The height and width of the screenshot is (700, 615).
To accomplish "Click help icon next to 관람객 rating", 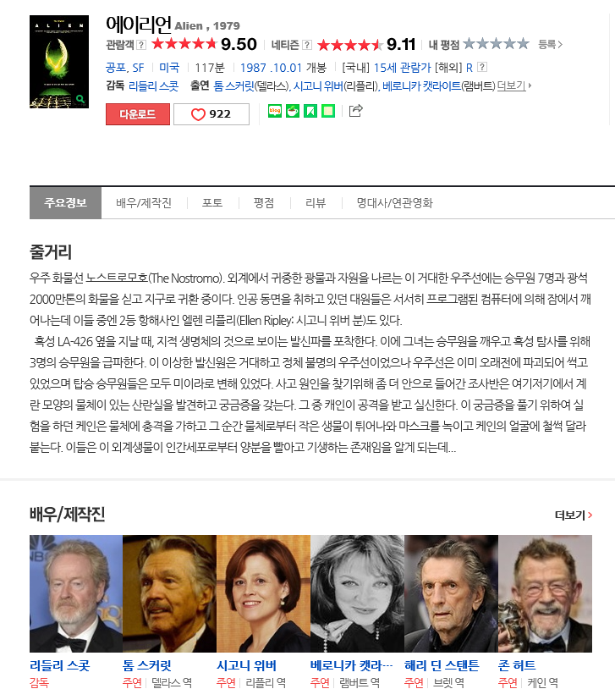I will coord(141,45).
